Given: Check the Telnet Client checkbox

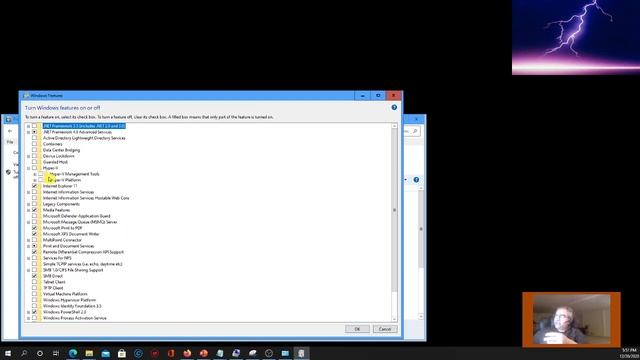Looking at the screenshot, I should pyautogui.click(x=34, y=282).
